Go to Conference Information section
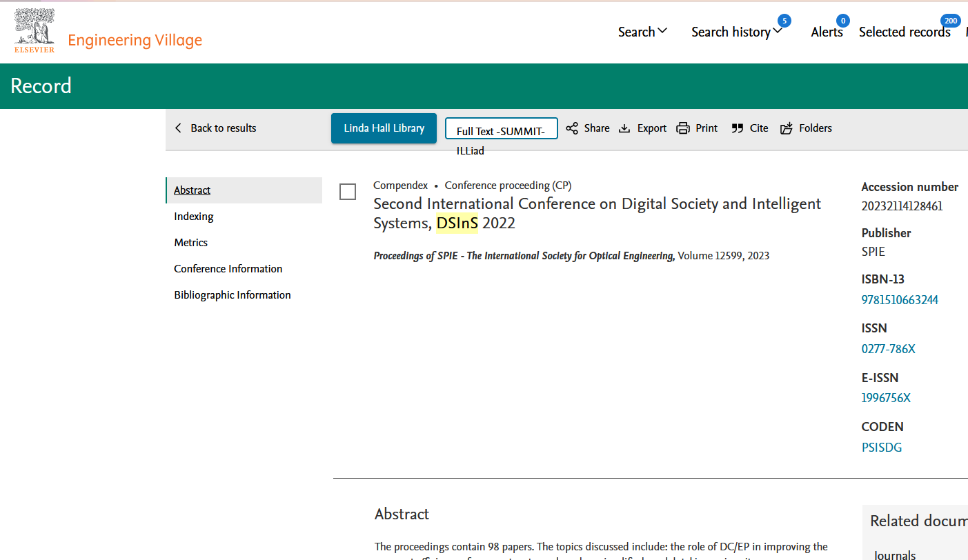 (228, 269)
